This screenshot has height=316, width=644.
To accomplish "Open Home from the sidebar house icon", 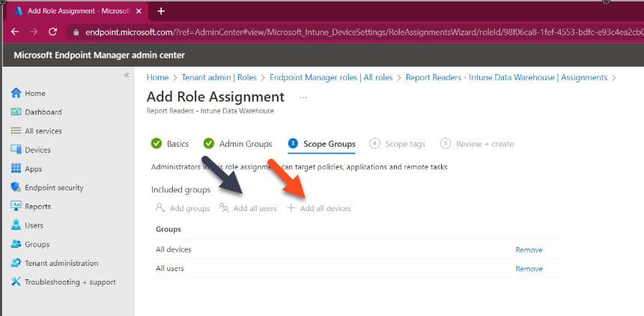I will click(x=16, y=93).
